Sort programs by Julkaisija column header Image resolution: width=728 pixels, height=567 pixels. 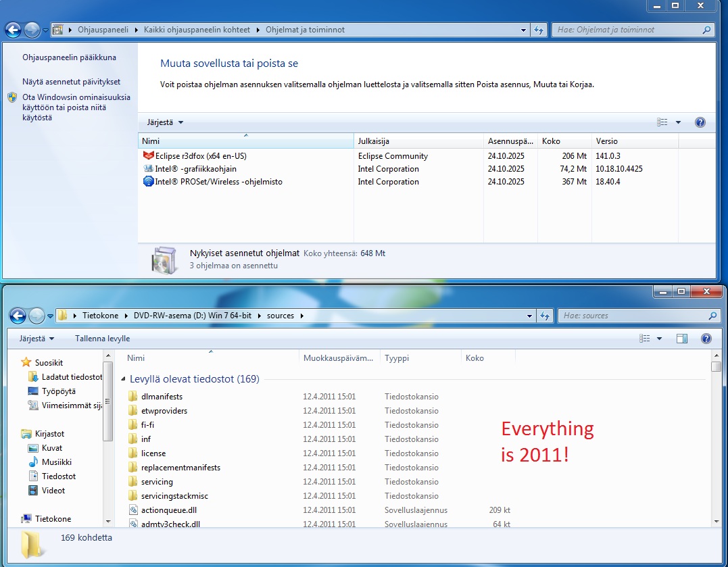(x=418, y=141)
